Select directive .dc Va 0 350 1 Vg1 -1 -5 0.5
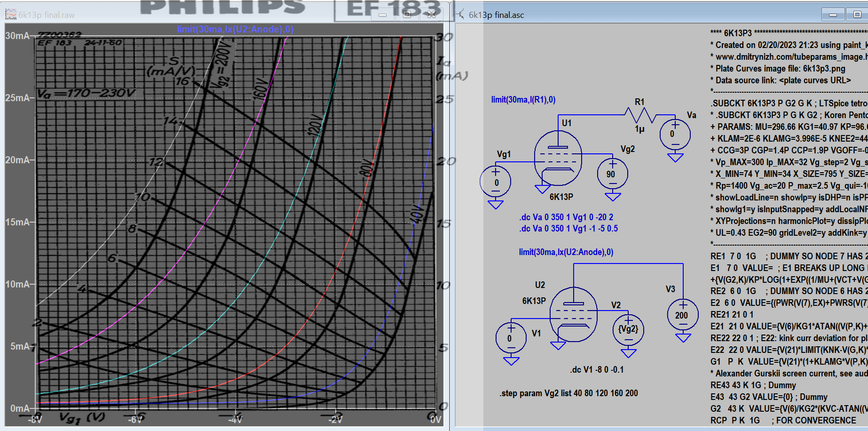868x431 pixels. tap(568, 229)
